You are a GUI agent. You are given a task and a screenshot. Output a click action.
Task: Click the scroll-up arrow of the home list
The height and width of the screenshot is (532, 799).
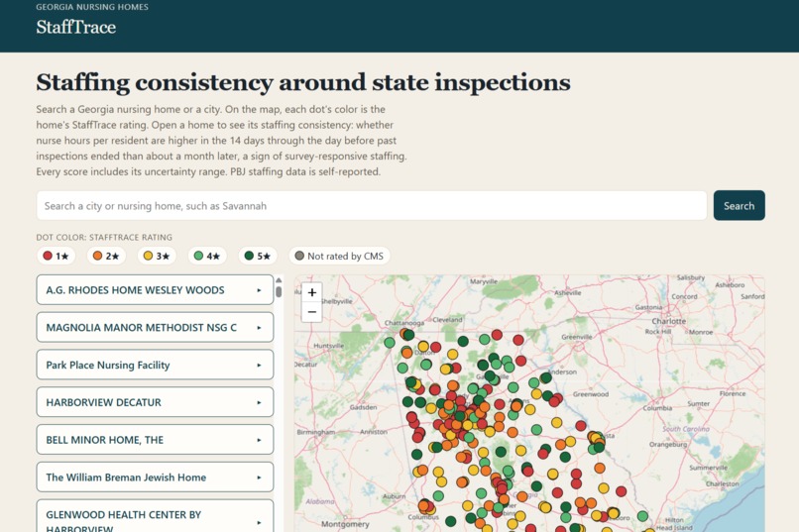[279, 280]
